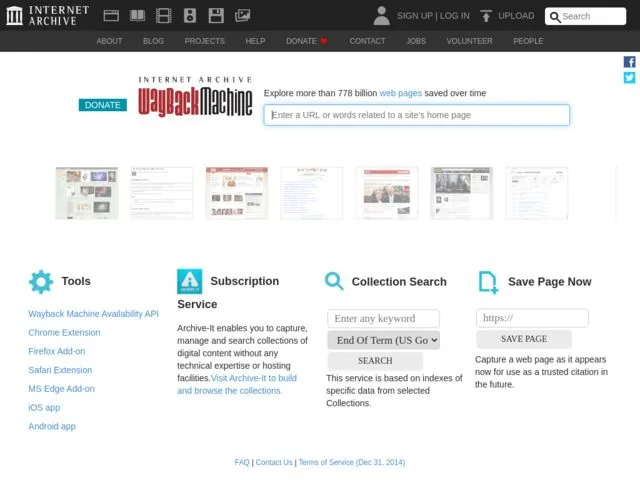Screen dimensions: 640x480
Task: Open the About menu item
Action: click(109, 41)
